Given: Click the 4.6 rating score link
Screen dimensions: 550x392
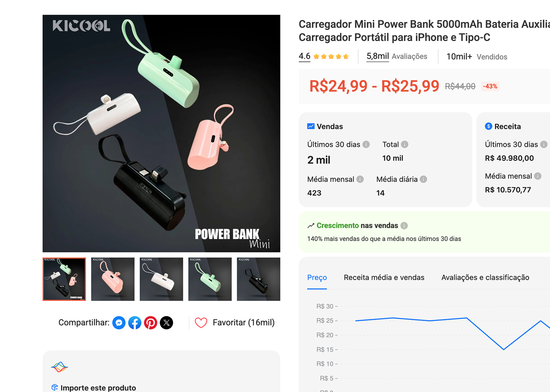Looking at the screenshot, I should click(x=304, y=56).
